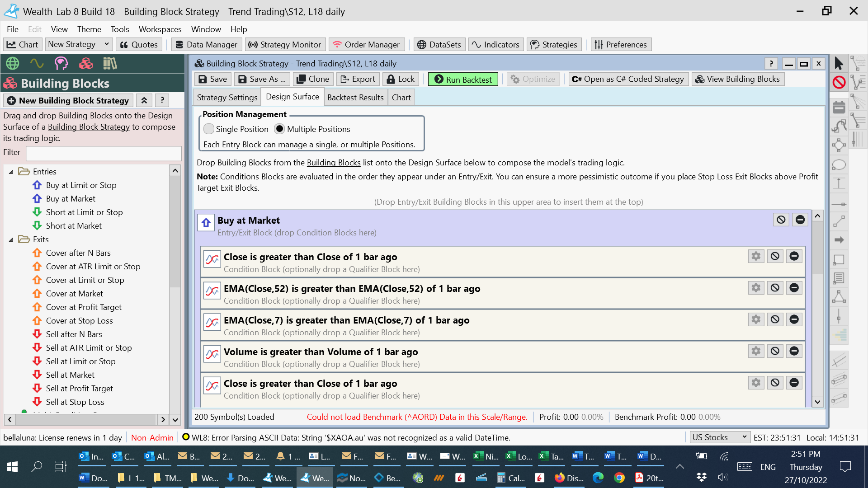
Task: Select Sell at Profit Target block
Action: tap(80, 389)
